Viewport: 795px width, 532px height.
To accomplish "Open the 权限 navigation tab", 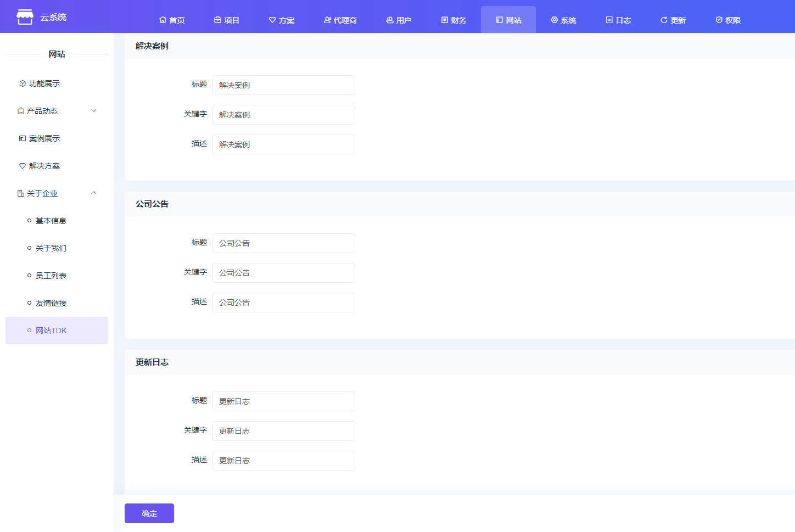I will [728, 20].
